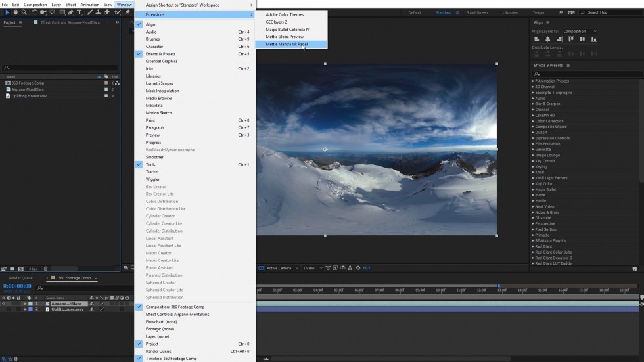This screenshot has width=644, height=362.
Task: Switch to the Libraries workspace
Action: pos(509,12)
